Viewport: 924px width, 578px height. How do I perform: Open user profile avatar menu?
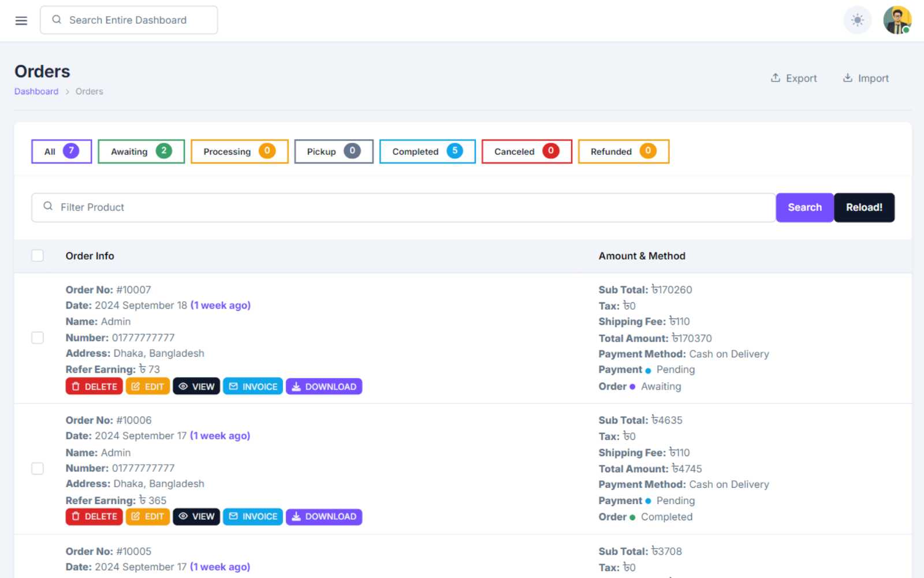point(897,20)
